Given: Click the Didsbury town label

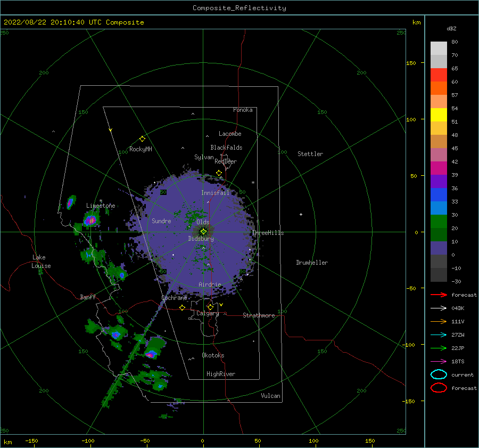Looking at the screenshot, I should (x=201, y=239).
